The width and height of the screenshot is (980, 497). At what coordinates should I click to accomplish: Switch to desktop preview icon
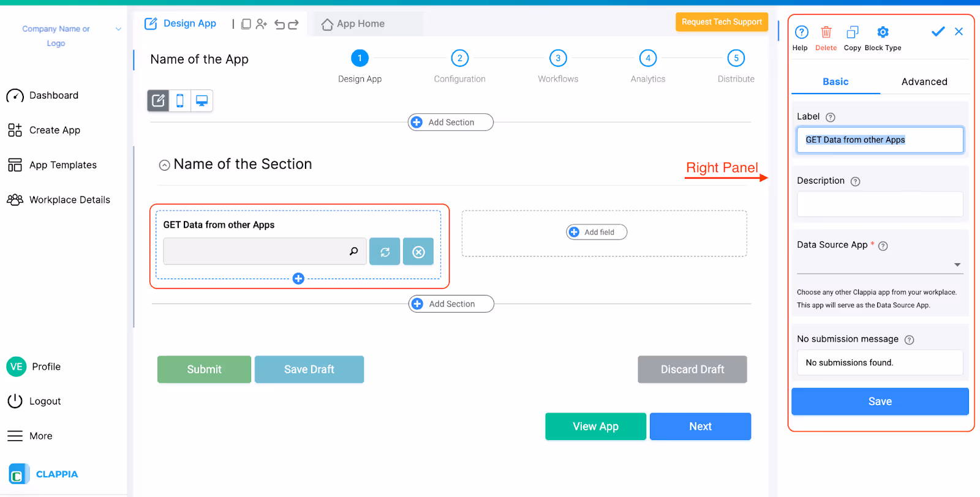tap(202, 100)
